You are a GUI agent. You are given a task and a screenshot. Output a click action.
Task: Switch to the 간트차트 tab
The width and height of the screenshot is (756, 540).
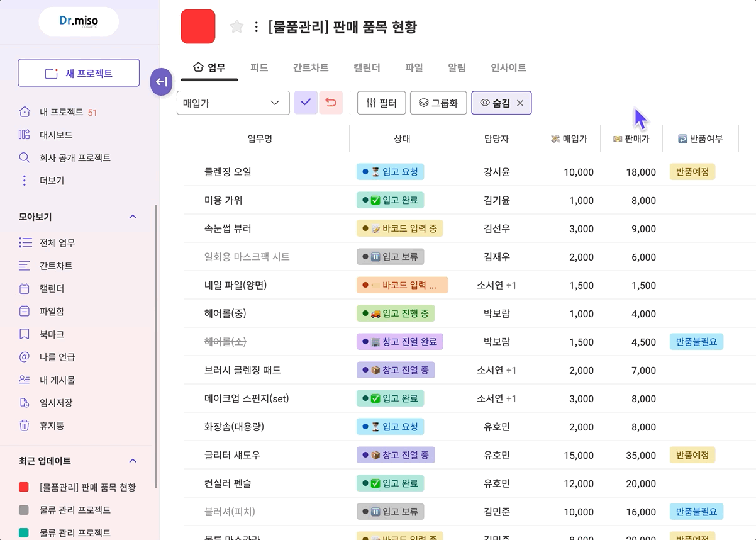pos(311,68)
